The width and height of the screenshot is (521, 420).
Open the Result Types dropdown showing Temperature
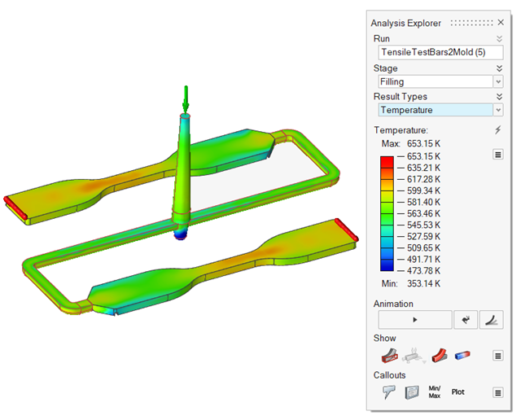click(438, 110)
